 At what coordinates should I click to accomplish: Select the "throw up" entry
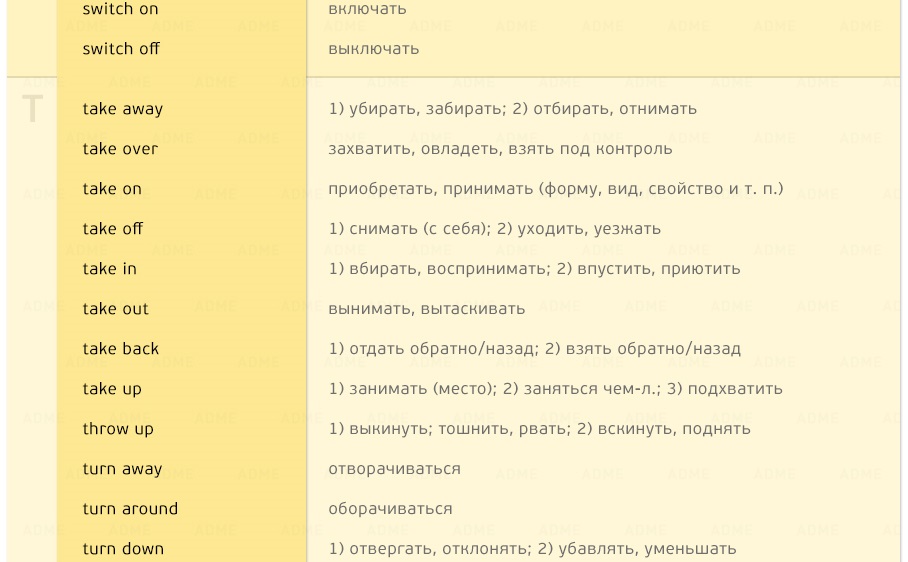tap(118, 429)
